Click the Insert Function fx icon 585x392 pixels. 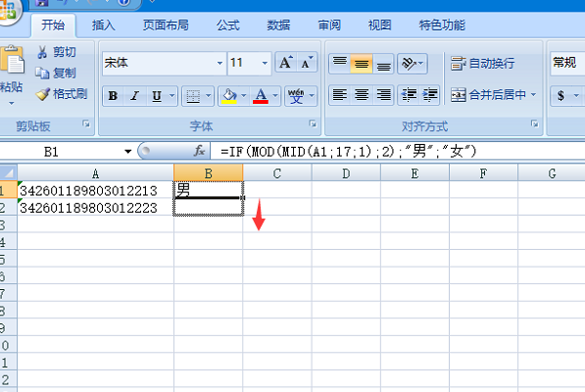pos(199,151)
